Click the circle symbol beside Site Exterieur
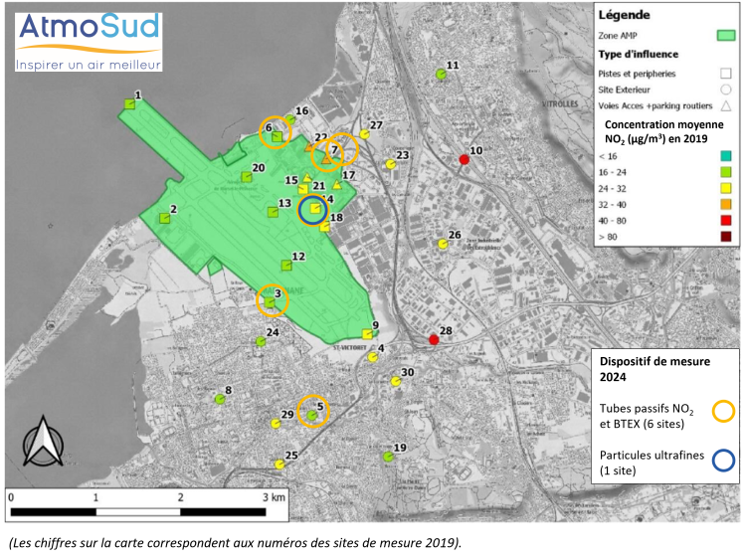Image resolution: width=746 pixels, height=560 pixels. coord(725,90)
